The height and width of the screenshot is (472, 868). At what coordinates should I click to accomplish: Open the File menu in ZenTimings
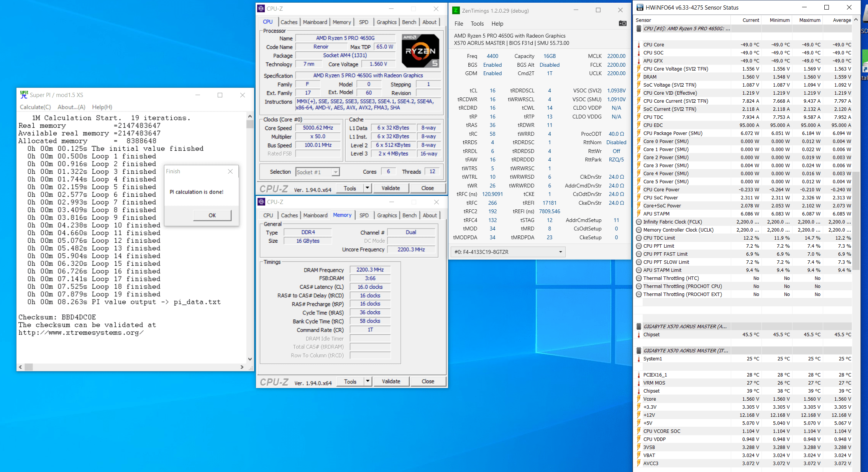click(459, 24)
